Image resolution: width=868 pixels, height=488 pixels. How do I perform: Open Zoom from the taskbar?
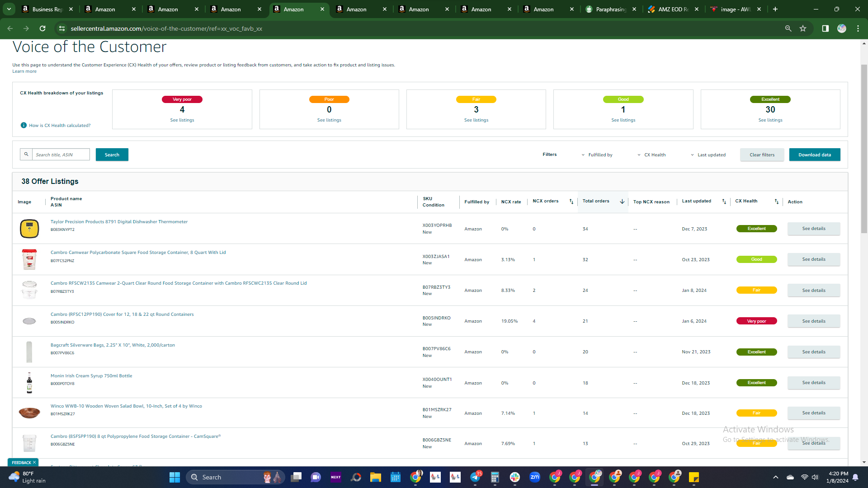[535, 477]
